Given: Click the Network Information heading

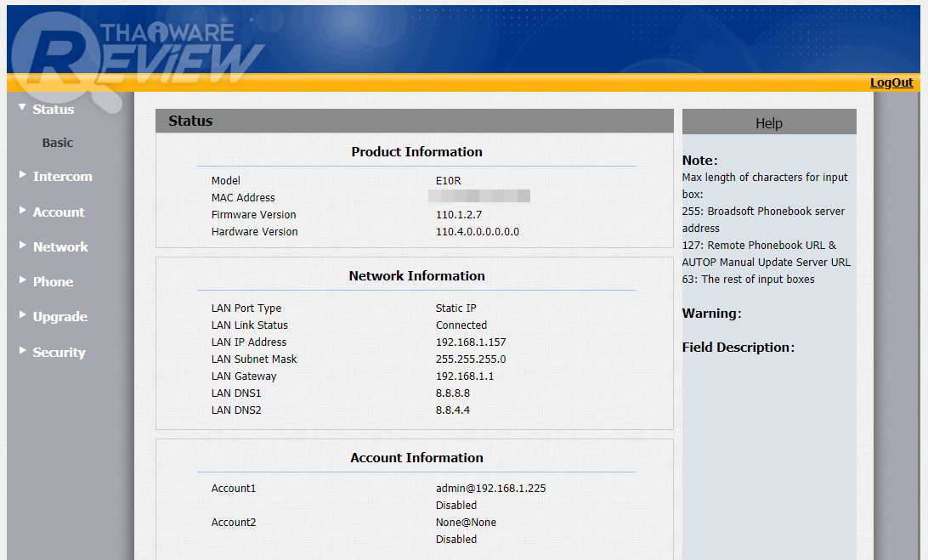Looking at the screenshot, I should (416, 276).
